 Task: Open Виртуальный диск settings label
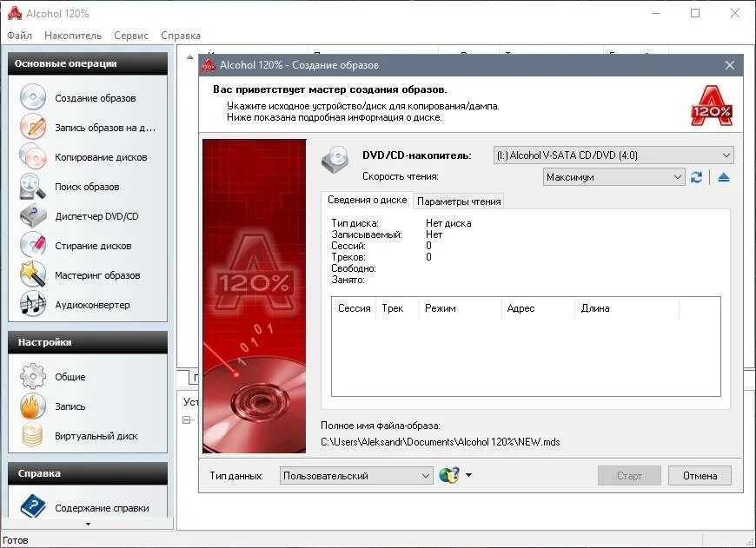coord(96,436)
